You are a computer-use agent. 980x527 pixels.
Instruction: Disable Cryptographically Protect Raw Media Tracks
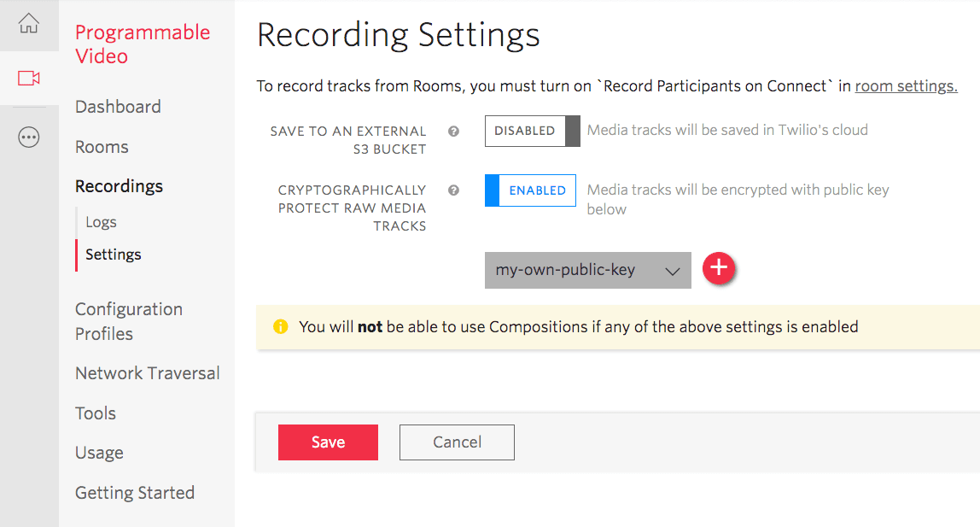pyautogui.click(x=530, y=190)
